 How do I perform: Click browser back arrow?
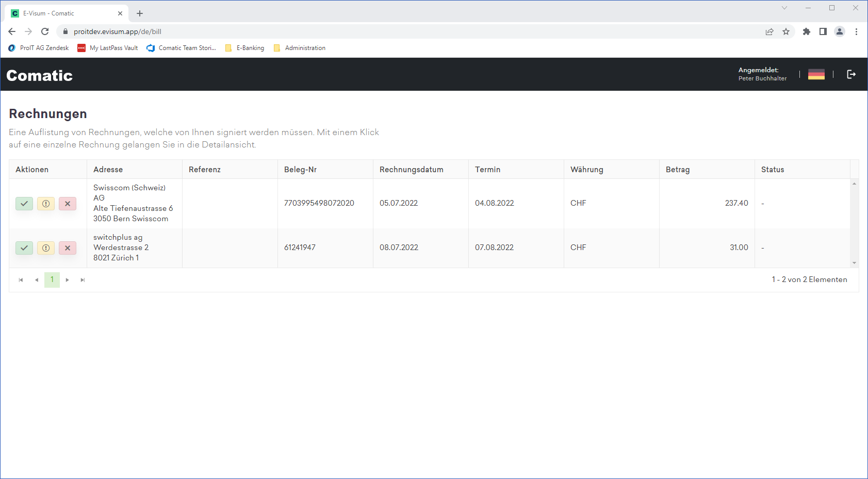tap(12, 31)
